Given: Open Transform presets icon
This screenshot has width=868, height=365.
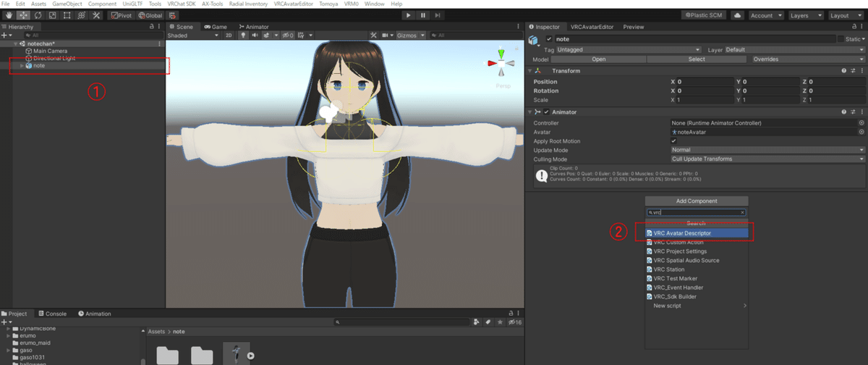Looking at the screenshot, I should (x=853, y=71).
